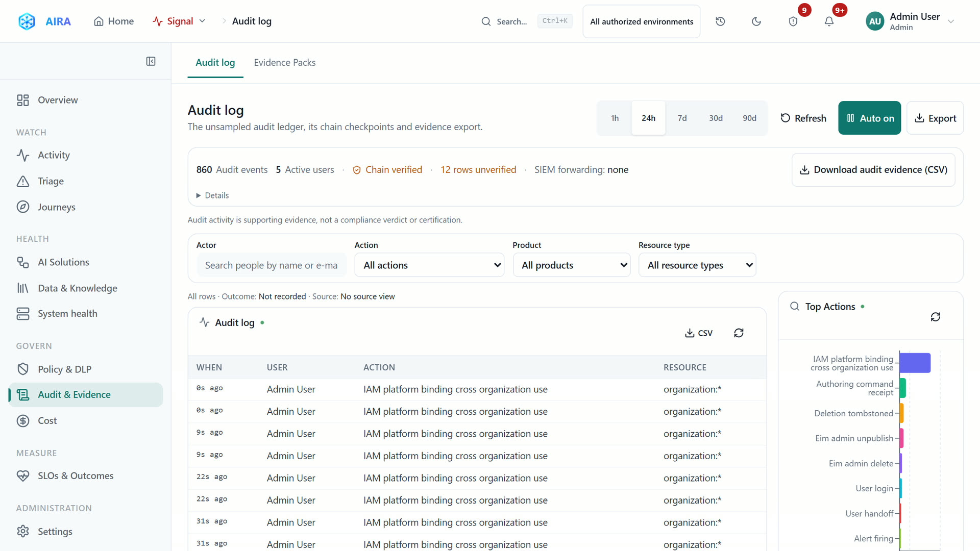Sort by the WHEN column header

[x=209, y=367]
